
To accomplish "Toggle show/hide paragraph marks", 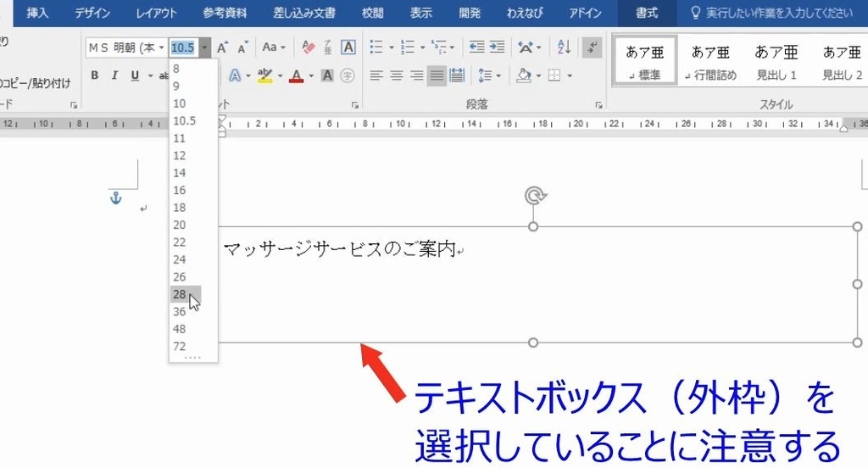I will [592, 47].
